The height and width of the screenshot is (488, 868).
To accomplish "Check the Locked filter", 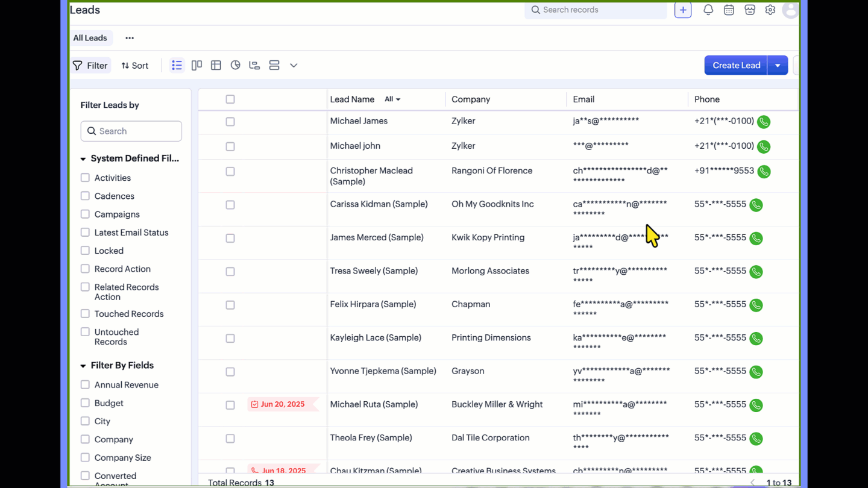I will point(85,251).
